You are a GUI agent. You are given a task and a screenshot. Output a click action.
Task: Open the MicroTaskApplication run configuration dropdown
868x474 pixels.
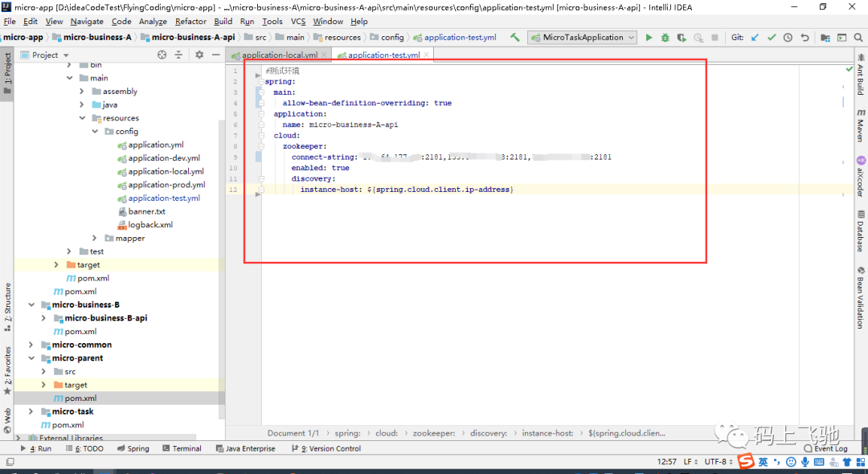click(583, 38)
